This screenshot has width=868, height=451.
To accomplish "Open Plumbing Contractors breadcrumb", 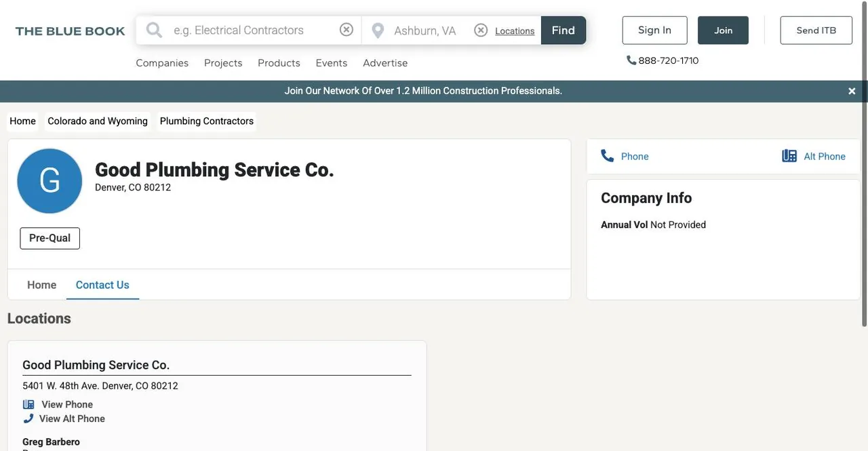I will [x=207, y=121].
